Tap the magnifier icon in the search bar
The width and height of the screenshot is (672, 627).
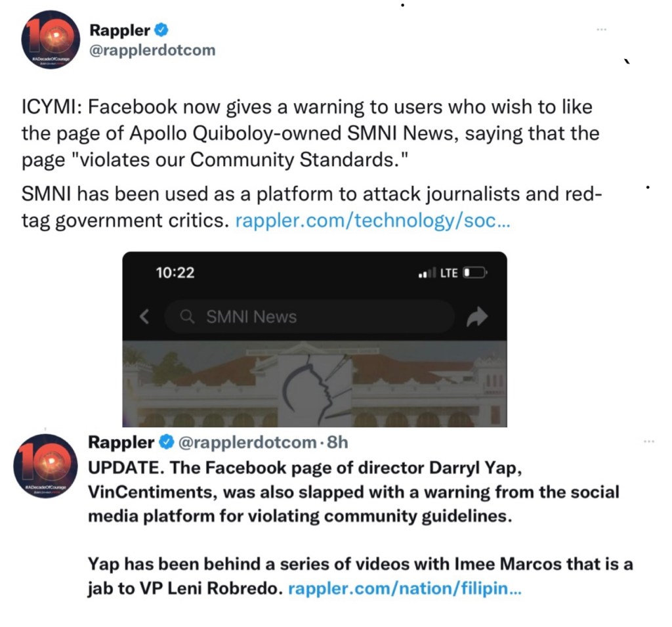(188, 317)
